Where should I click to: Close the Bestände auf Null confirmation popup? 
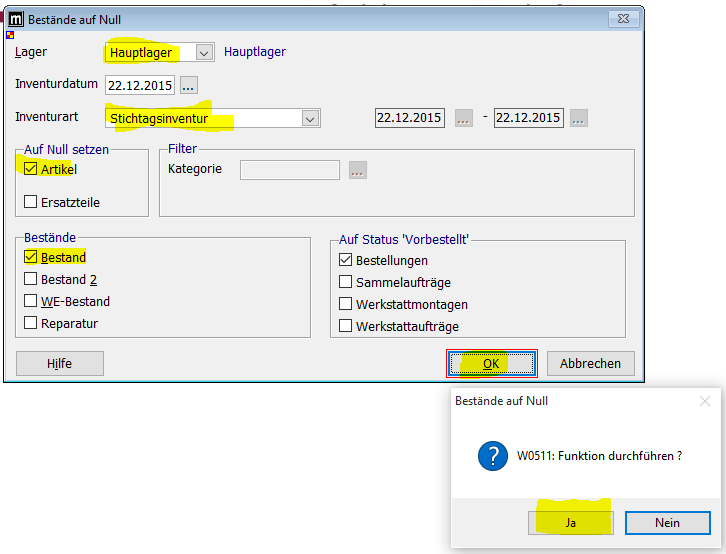(702, 400)
